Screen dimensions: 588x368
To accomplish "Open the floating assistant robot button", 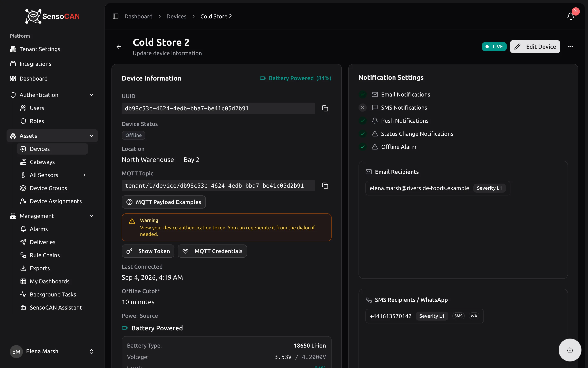I will click(x=570, y=350).
